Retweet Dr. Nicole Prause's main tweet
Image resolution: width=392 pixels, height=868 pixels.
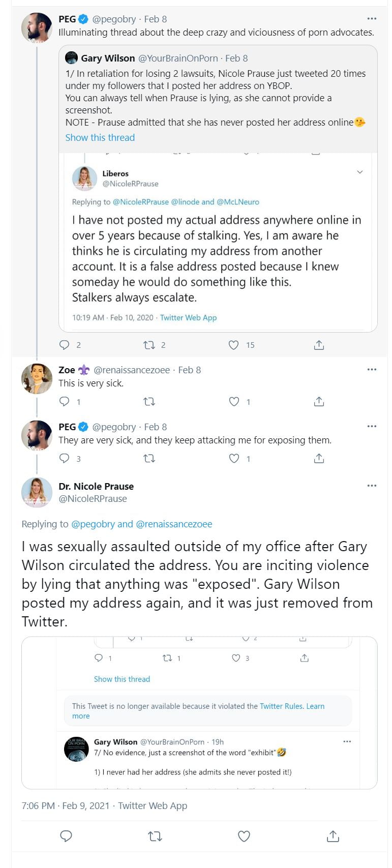(x=155, y=836)
